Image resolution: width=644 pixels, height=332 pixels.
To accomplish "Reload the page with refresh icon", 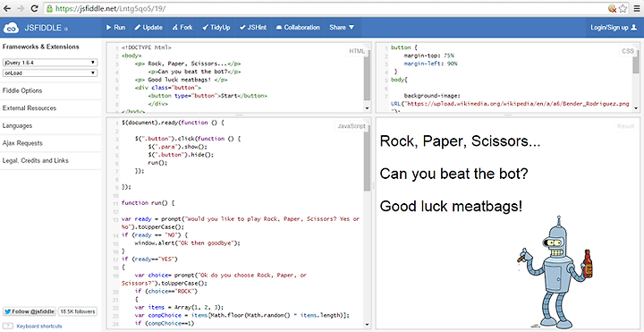I will pyautogui.click(x=35, y=8).
